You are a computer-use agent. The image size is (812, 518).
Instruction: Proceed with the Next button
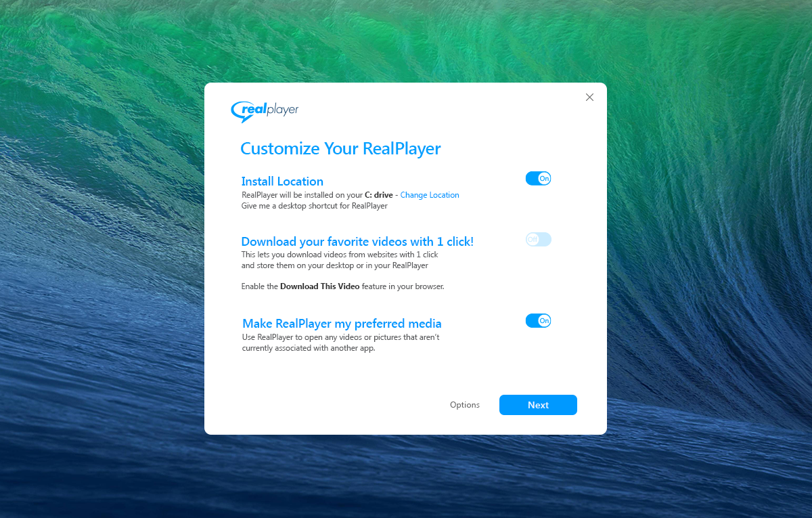pos(538,405)
